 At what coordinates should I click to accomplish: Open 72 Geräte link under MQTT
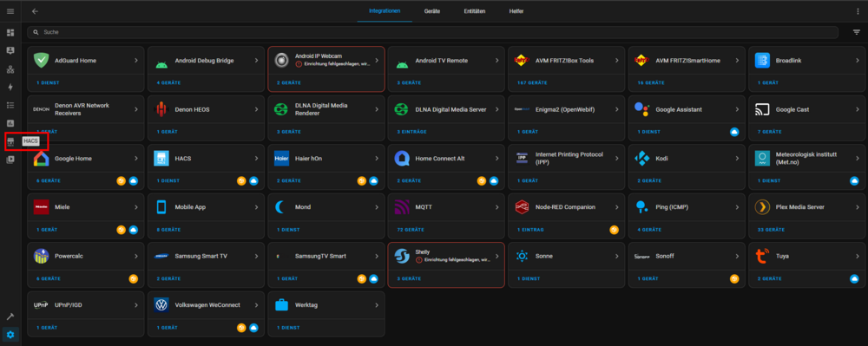tap(411, 230)
